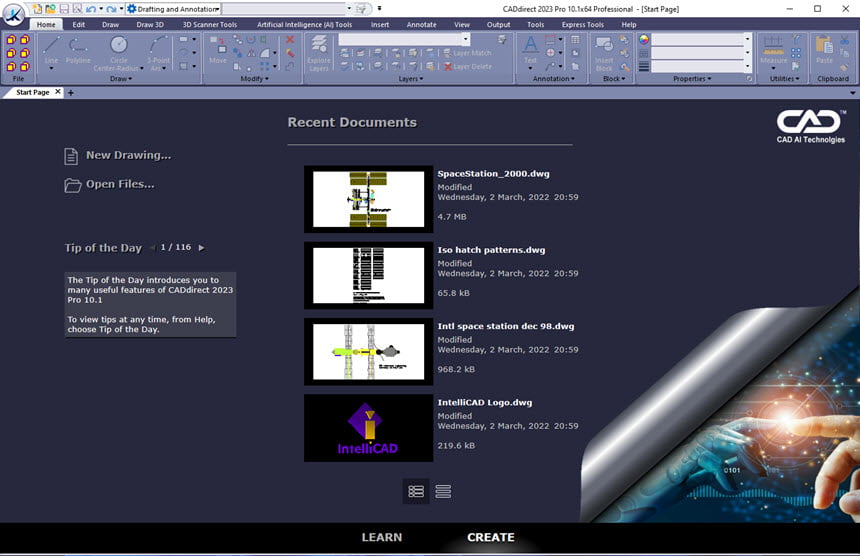
Task: Add a new document tab with plus button
Action: click(71, 93)
